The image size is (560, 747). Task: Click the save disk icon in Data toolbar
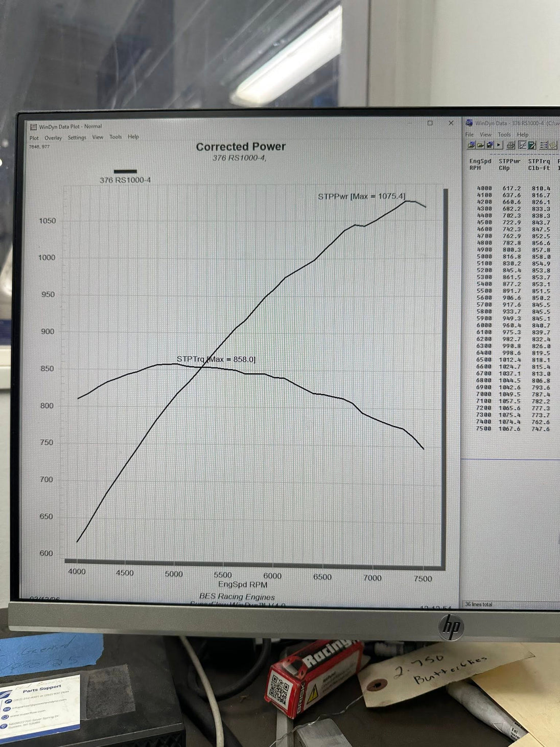point(489,145)
